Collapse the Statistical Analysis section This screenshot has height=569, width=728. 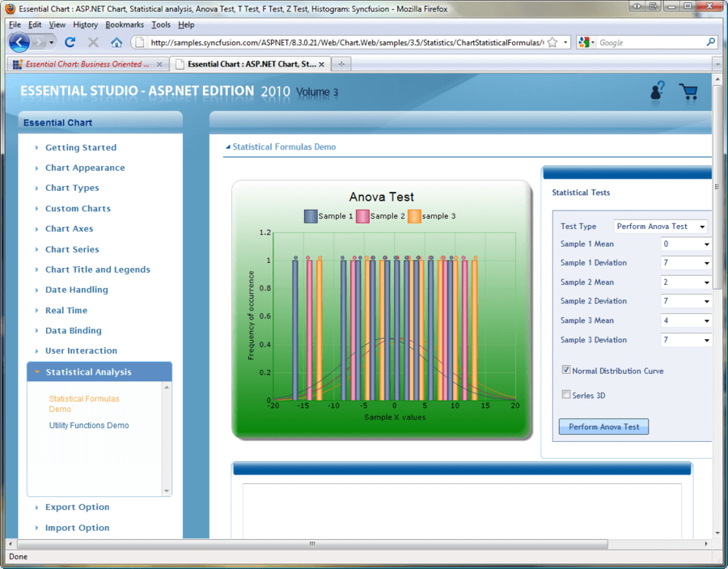tap(99, 372)
